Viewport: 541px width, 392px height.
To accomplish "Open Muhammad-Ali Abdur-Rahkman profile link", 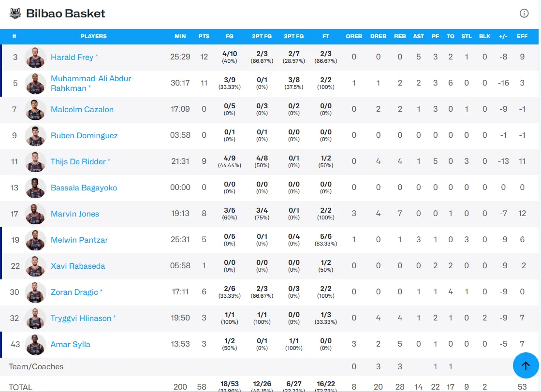I will 92,84.
